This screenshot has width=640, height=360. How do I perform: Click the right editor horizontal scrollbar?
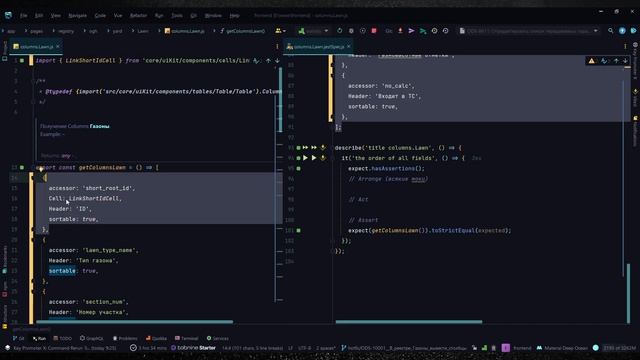pyautogui.click(x=409, y=322)
